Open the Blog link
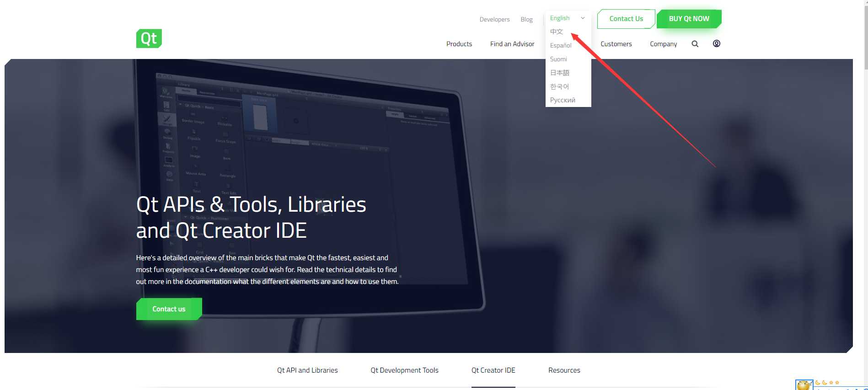 (526, 19)
